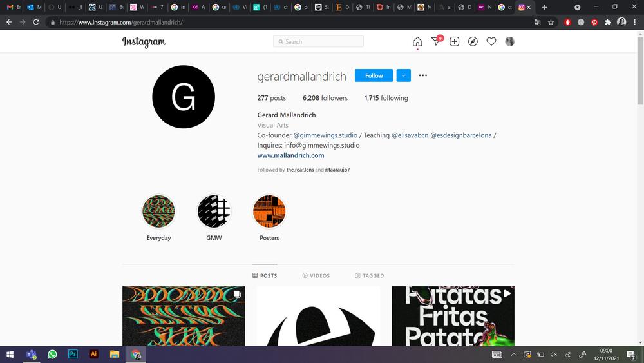The height and width of the screenshot is (363, 644).
Task: Open the black-and-white letter e post
Action: pyautogui.click(x=318, y=316)
